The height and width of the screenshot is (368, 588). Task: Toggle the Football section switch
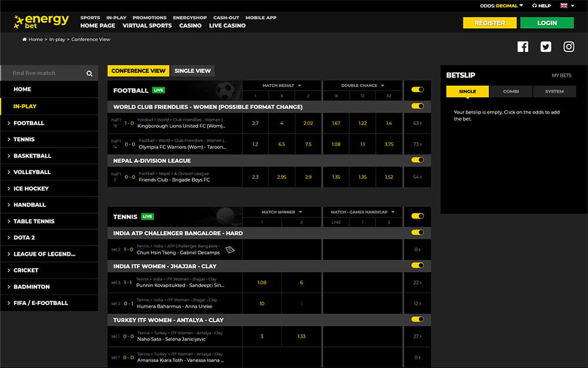click(x=418, y=90)
